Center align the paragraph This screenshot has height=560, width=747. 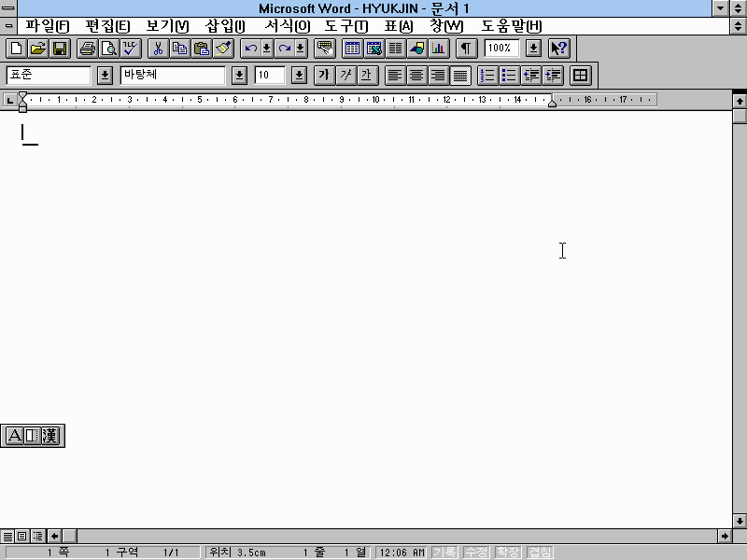[x=416, y=76]
